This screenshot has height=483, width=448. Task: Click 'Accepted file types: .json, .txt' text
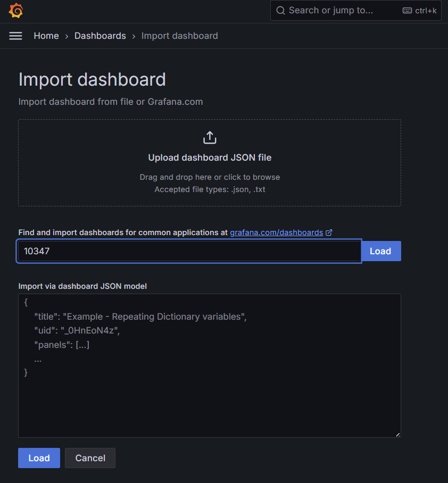(x=210, y=189)
